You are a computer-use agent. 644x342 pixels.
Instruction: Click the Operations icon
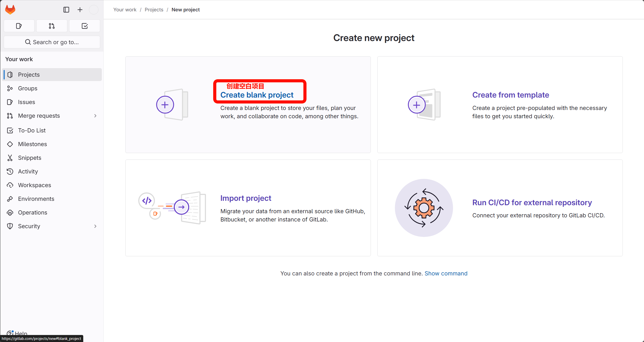coord(10,212)
